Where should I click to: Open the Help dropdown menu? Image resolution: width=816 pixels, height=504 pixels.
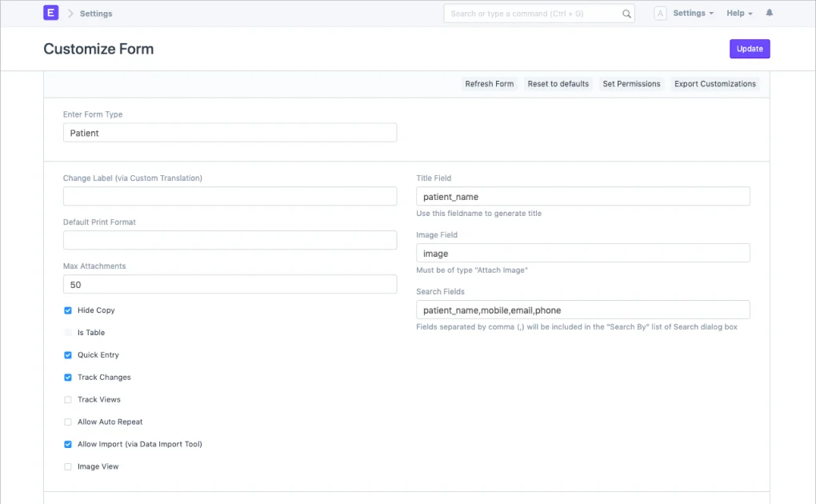pos(738,13)
